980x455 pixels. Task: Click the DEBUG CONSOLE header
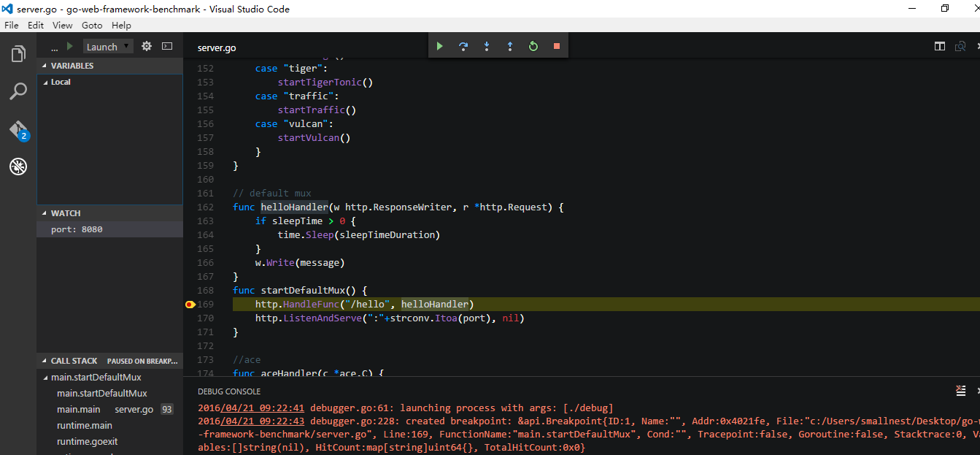[x=229, y=391]
